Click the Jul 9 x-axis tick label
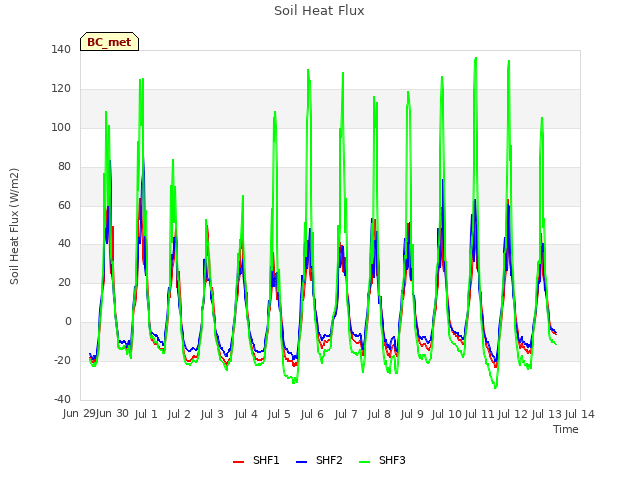The height and width of the screenshot is (480, 640). (412, 414)
